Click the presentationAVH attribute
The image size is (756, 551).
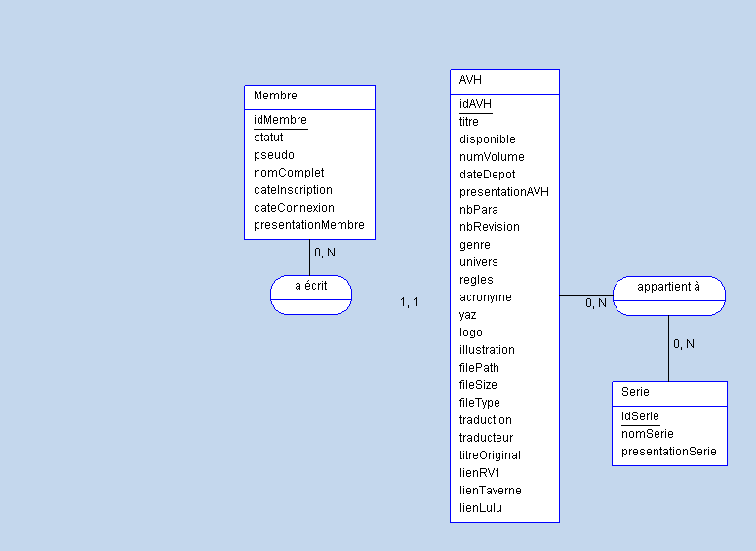(x=504, y=192)
